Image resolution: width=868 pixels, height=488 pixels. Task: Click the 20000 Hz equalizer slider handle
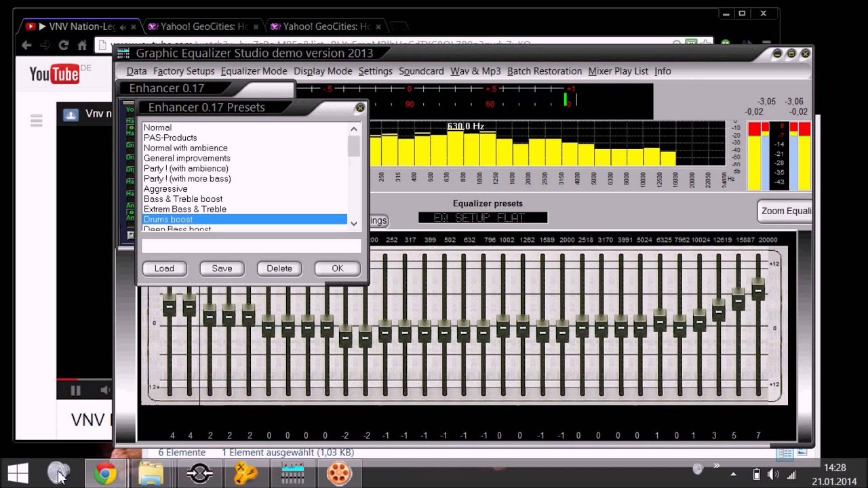pos(758,289)
